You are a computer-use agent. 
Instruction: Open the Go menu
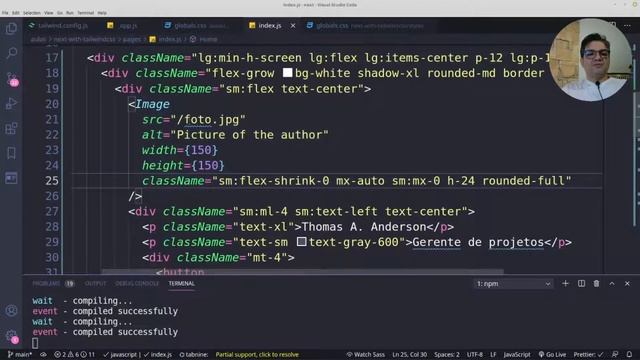(60, 13)
